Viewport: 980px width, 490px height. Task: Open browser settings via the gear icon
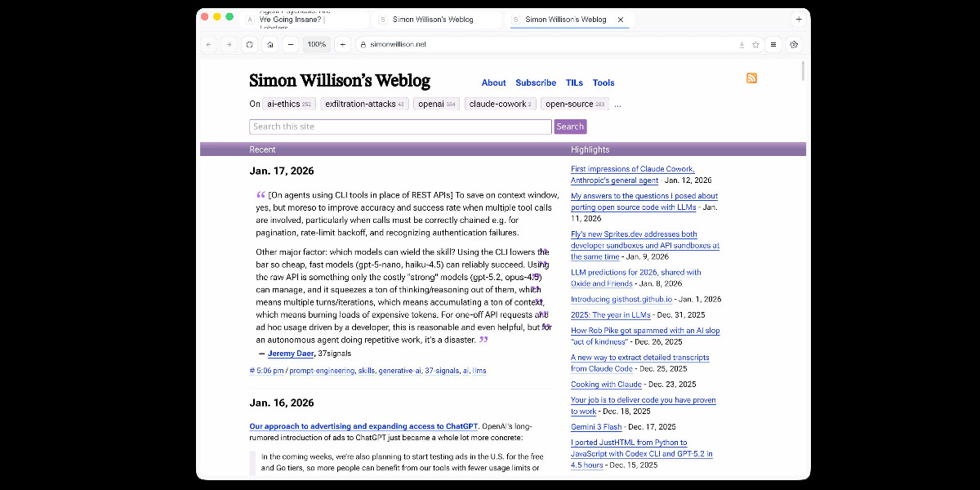click(x=793, y=45)
